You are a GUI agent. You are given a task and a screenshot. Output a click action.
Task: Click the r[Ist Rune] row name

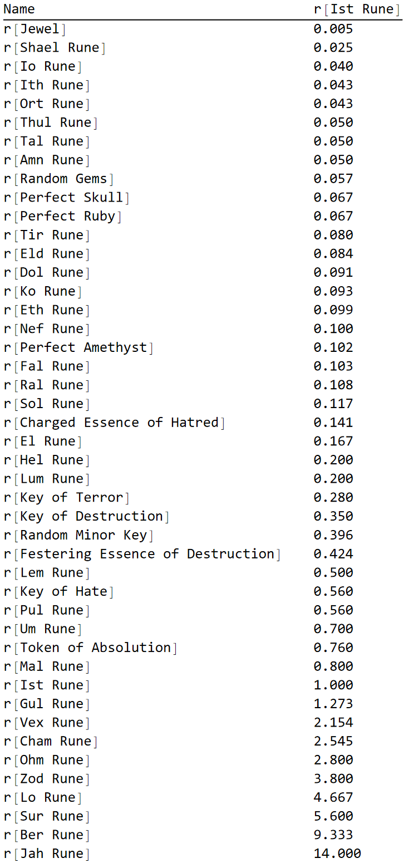tap(46, 685)
